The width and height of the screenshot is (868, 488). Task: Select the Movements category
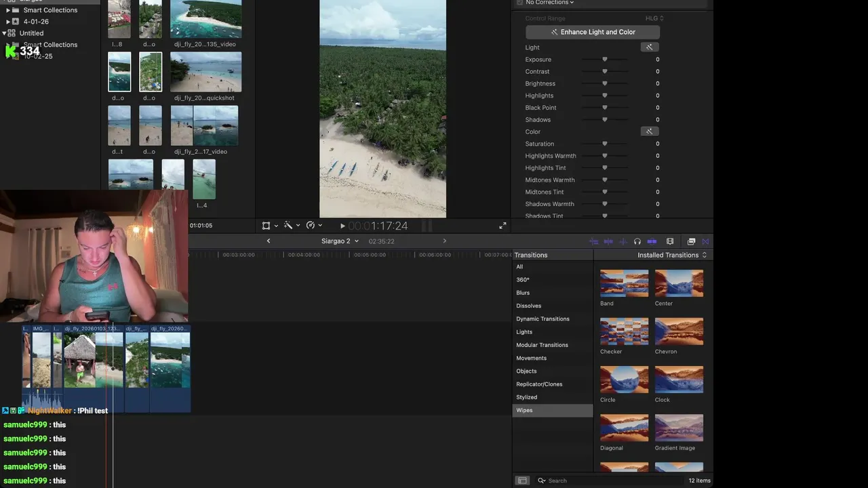tap(553, 358)
